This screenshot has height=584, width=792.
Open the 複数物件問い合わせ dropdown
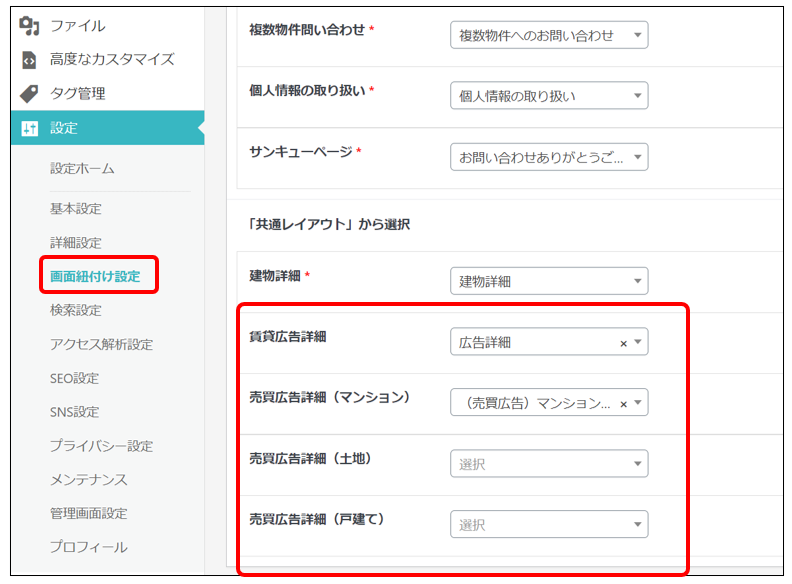click(x=548, y=36)
